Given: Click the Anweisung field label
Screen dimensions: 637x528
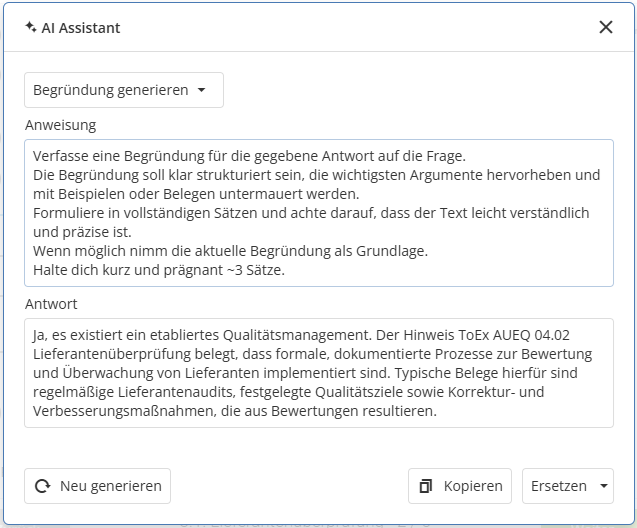Looking at the screenshot, I should 60,125.
